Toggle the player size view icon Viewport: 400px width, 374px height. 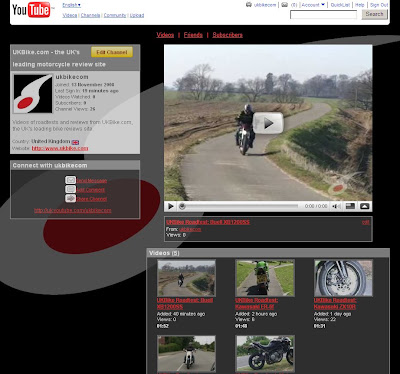click(350, 206)
